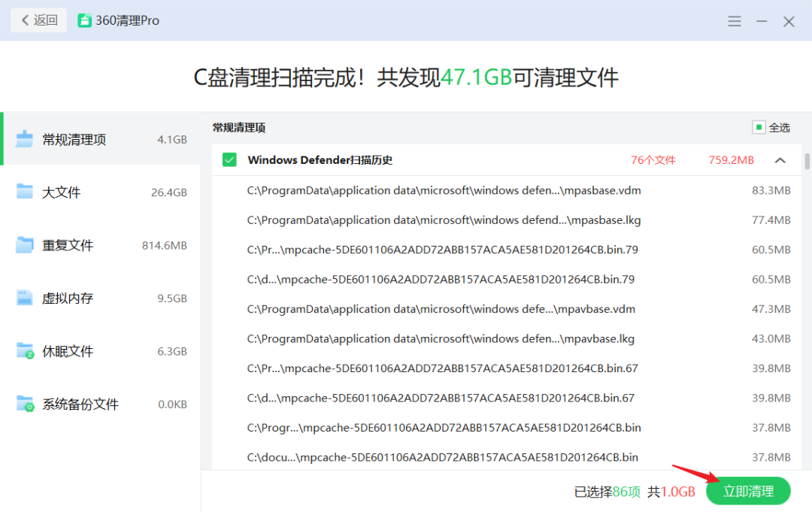This screenshot has height=512, width=812.
Task: Select the mpasbase.lkg file row
Action: click(507, 220)
